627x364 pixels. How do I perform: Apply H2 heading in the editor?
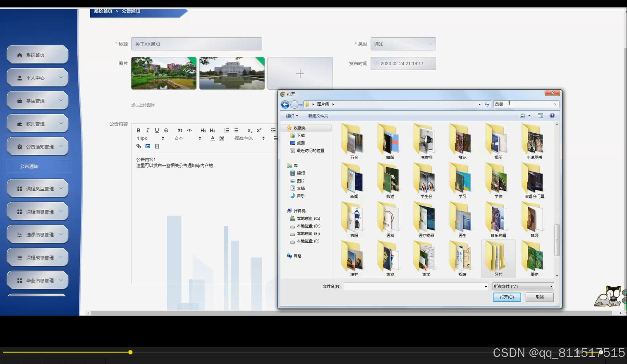(x=213, y=130)
